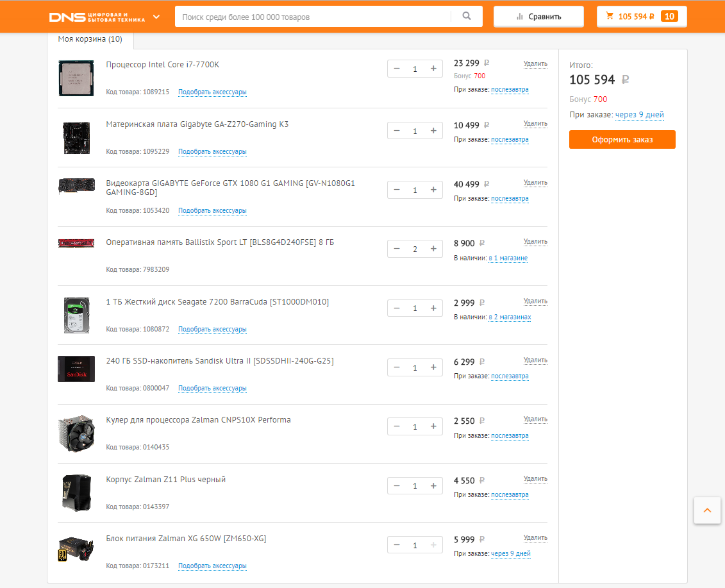Open Подобрать аксессуары for the power supply
This screenshot has width=725, height=588.
coord(212,566)
